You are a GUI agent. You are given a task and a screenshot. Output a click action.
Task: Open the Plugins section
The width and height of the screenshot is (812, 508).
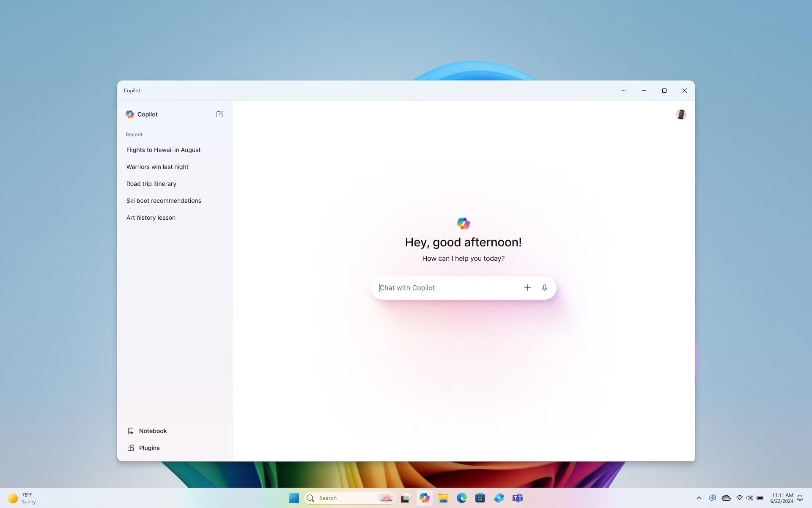[149, 448]
